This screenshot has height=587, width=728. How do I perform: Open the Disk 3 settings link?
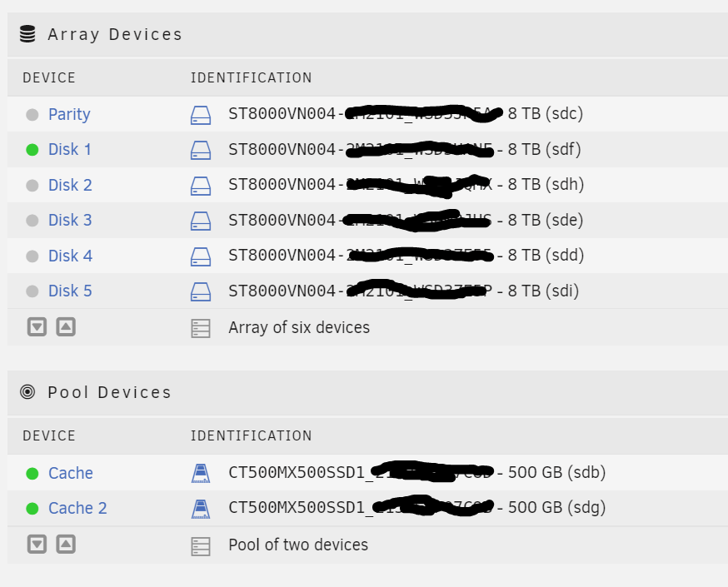click(70, 220)
